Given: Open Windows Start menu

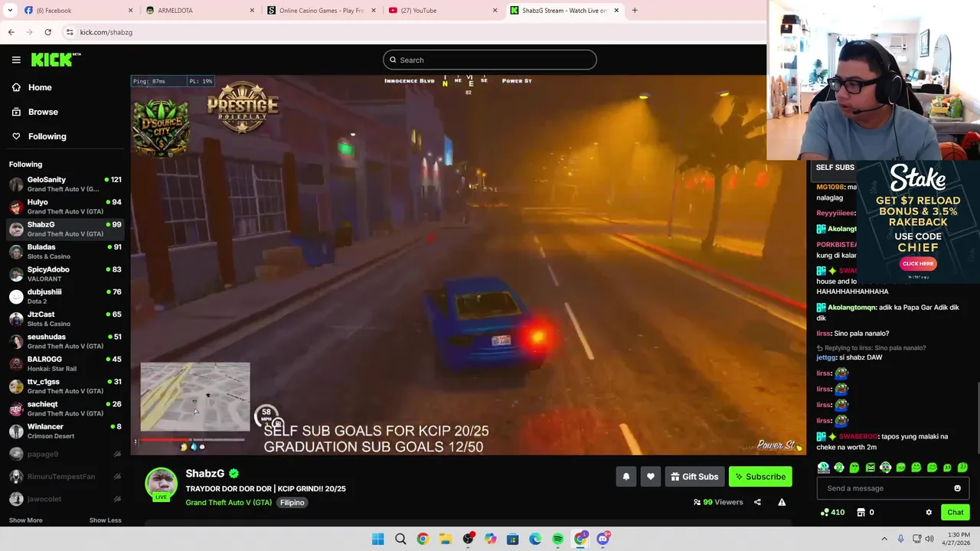Looking at the screenshot, I should pyautogui.click(x=377, y=540).
